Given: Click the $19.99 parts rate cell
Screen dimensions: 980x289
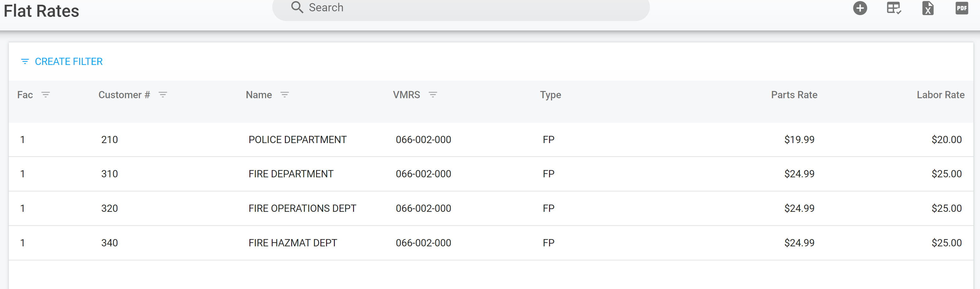Looking at the screenshot, I should [799, 140].
